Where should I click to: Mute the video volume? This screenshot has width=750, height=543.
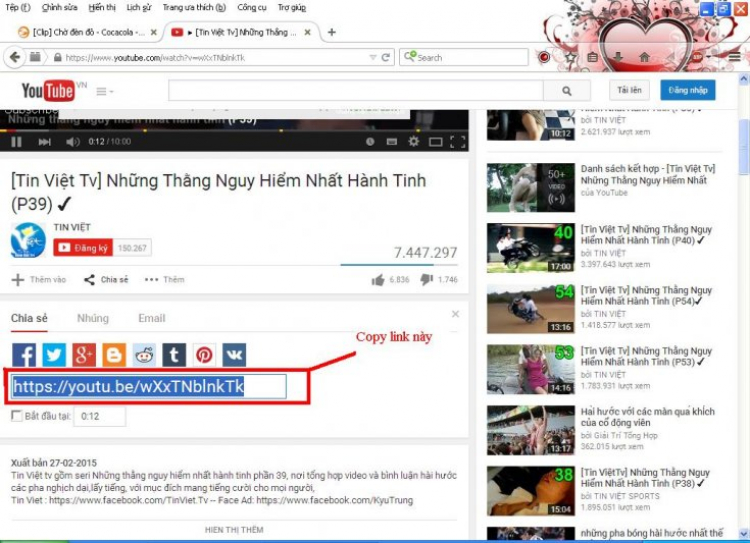(x=73, y=142)
